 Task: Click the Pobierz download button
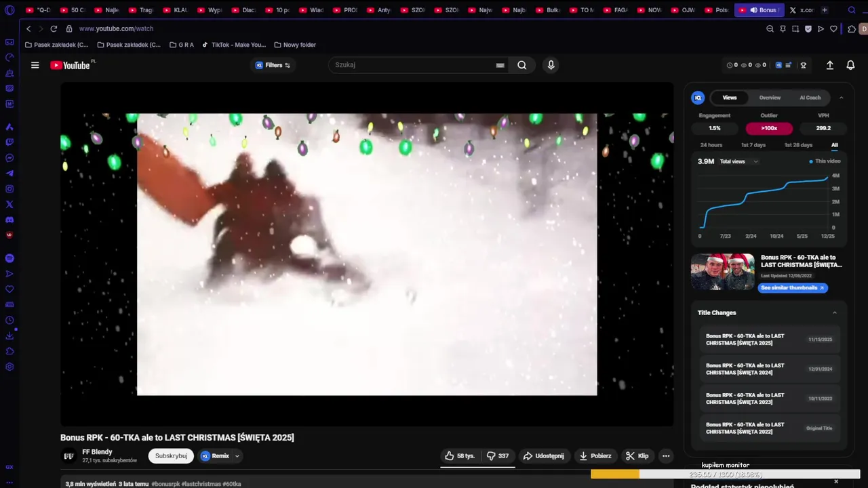(595, 456)
